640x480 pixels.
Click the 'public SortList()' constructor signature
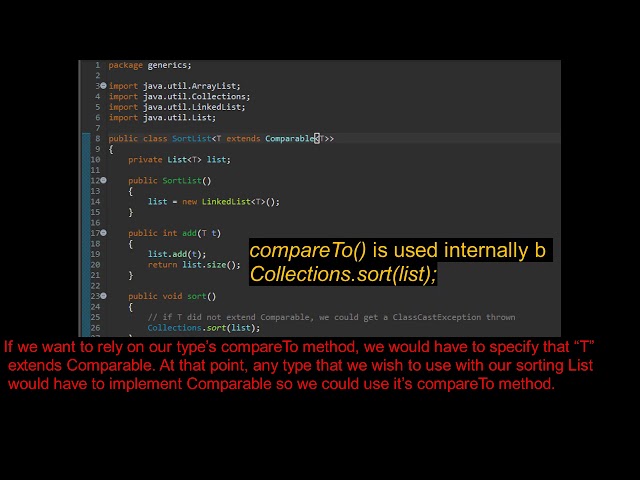(x=169, y=181)
